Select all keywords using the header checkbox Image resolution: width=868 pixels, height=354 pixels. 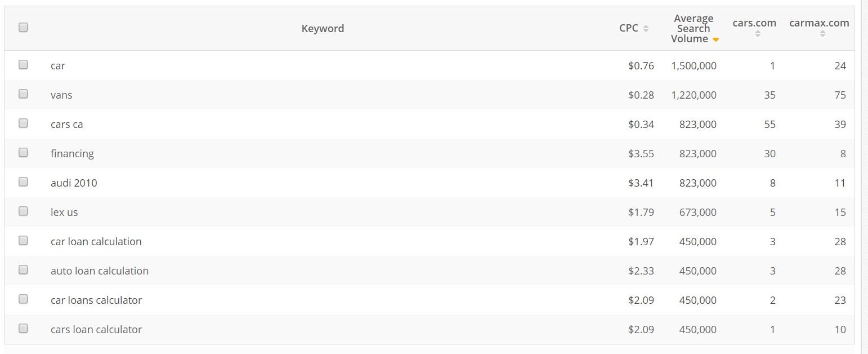pyautogui.click(x=23, y=26)
